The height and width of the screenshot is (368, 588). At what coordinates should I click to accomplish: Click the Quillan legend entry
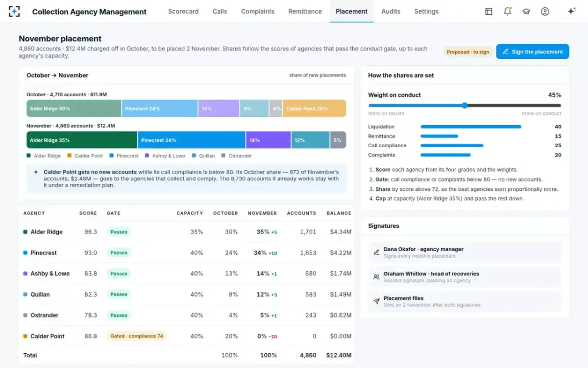[203, 156]
